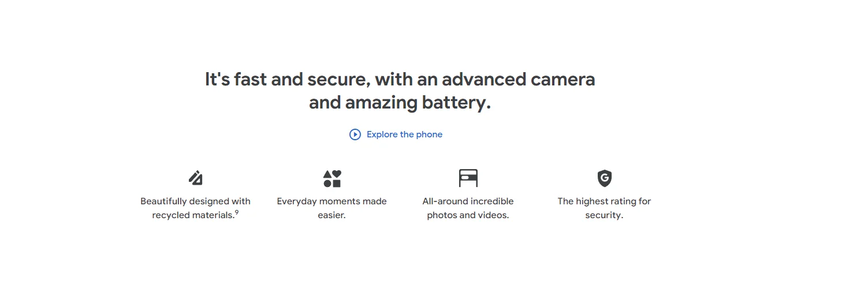Click the word "security." under the shield icon
The height and width of the screenshot is (288, 868).
[x=604, y=216]
